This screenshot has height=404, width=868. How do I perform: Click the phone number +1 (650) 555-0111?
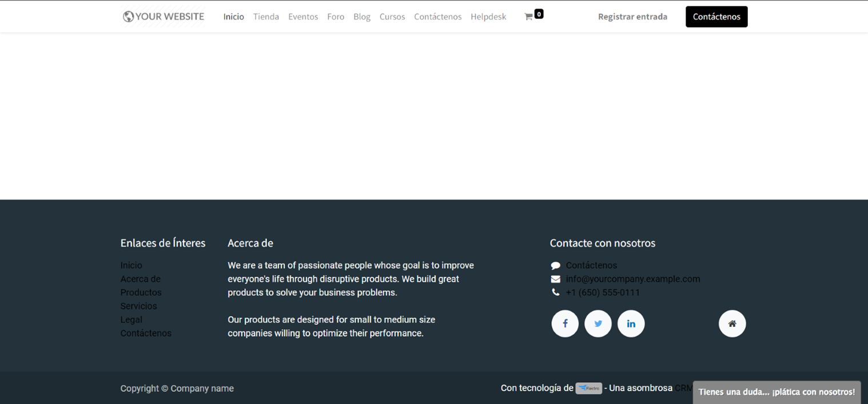603,292
